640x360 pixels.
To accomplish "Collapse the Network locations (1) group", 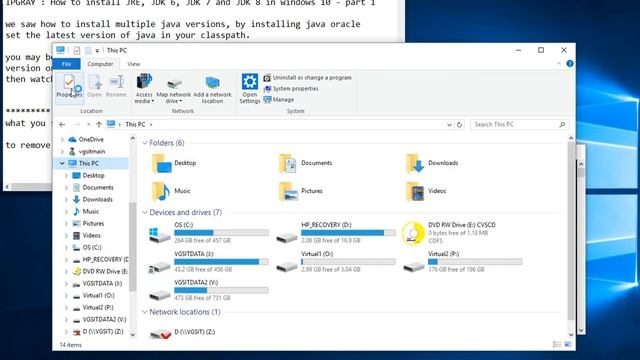I will tap(144, 312).
